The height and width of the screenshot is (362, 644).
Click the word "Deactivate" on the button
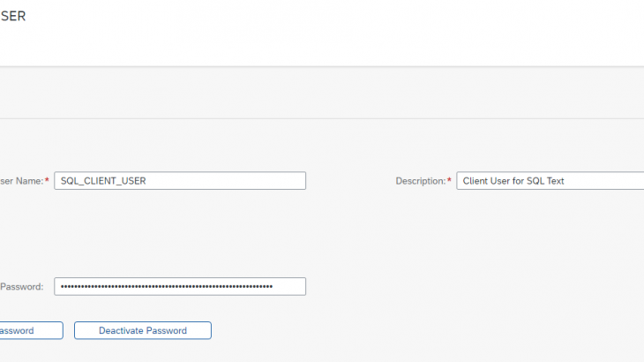tap(122, 330)
